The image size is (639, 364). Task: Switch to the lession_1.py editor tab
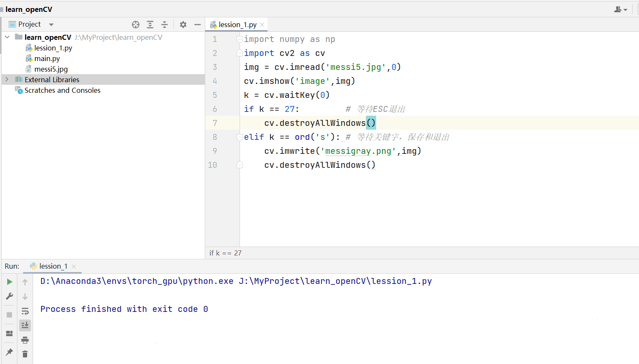(237, 25)
